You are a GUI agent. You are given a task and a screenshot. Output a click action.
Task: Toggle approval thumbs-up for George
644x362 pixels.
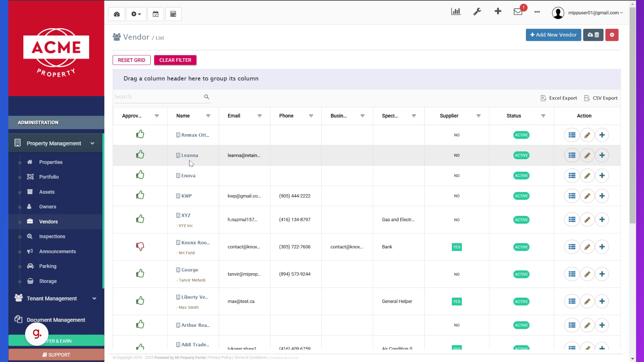pyautogui.click(x=140, y=274)
